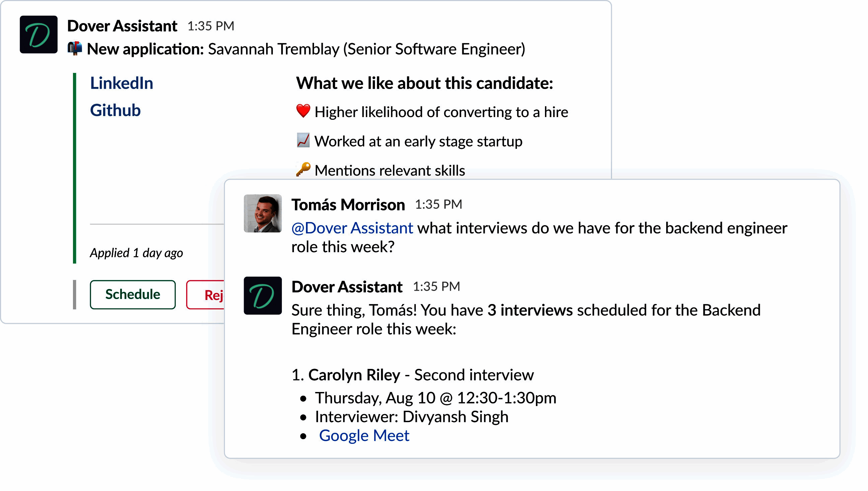Click Tomás Morrison's profile photo
868x491 pixels.
pyautogui.click(x=262, y=213)
